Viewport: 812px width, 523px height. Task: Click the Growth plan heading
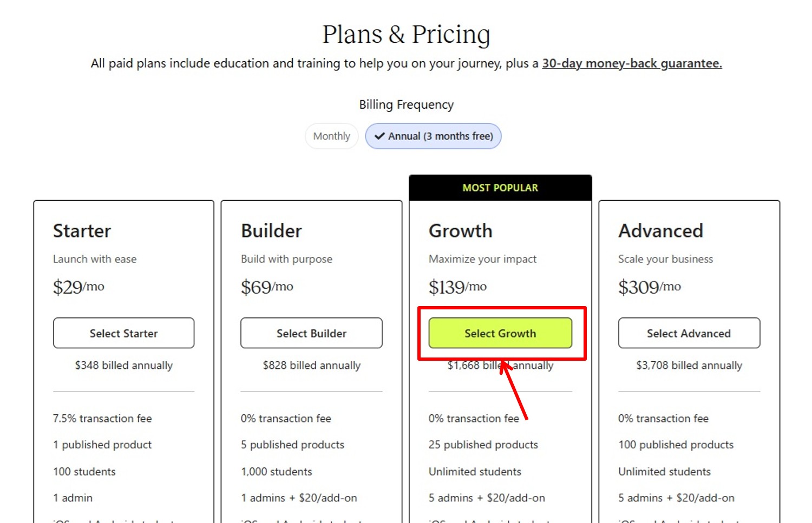click(x=460, y=231)
